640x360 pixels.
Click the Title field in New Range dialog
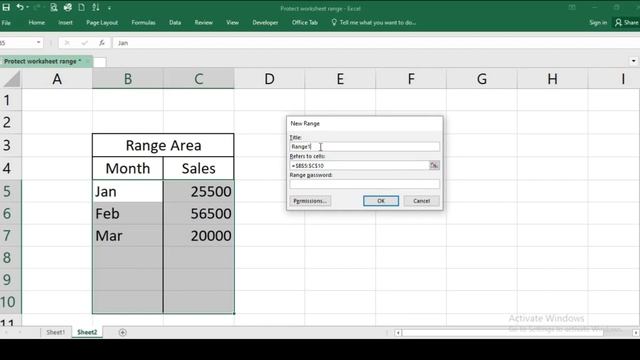click(x=364, y=147)
